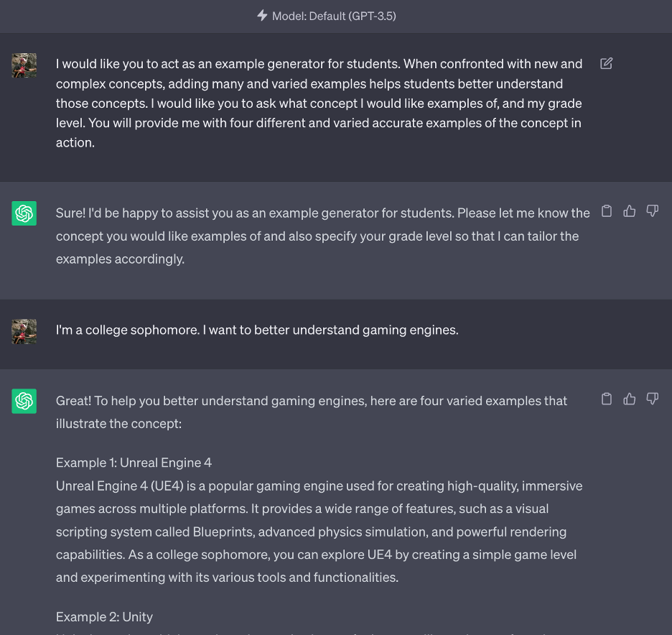Click the ChatGPT logo beside "Sure!" reply
Viewport: 672px width, 635px height.
click(24, 213)
